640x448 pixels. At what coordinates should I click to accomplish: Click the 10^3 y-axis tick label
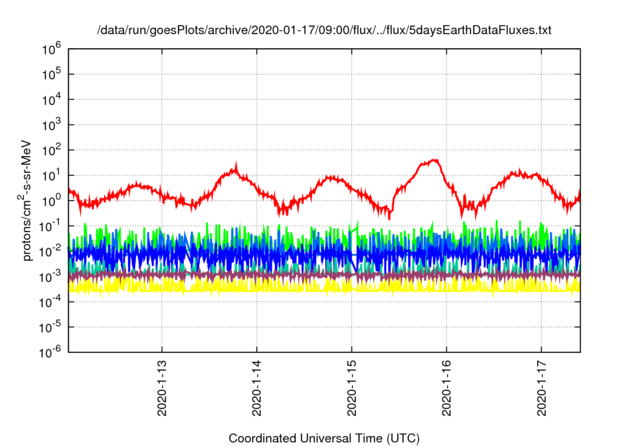click(51, 125)
